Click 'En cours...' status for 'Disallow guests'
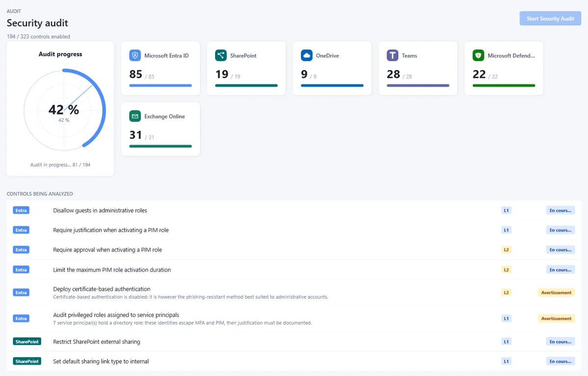This screenshot has width=588, height=376. [561, 211]
